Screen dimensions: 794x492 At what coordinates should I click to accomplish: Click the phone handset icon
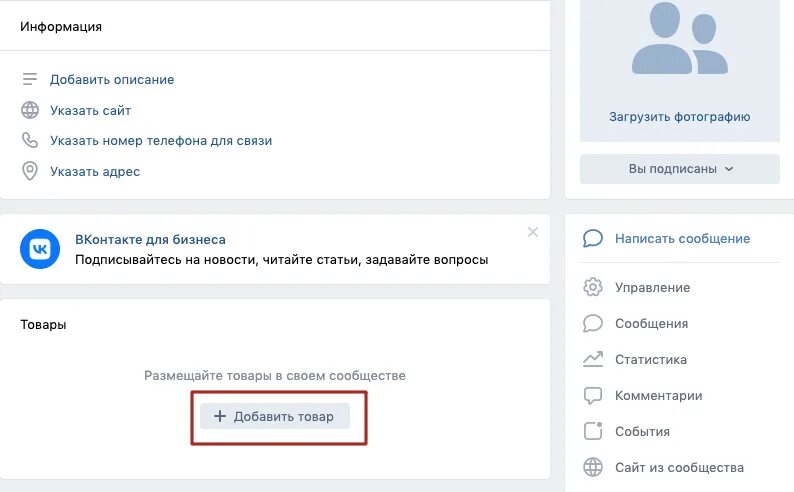pos(30,140)
